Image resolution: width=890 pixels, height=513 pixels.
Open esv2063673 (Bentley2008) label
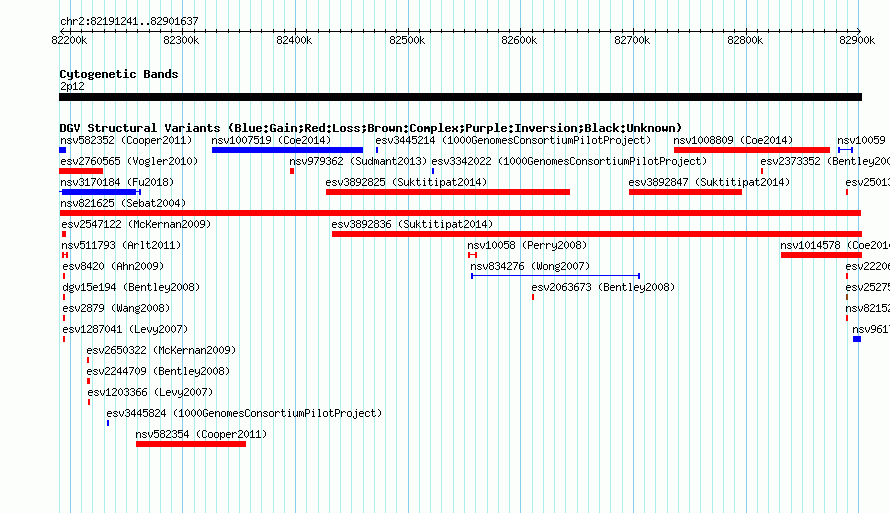click(603, 287)
